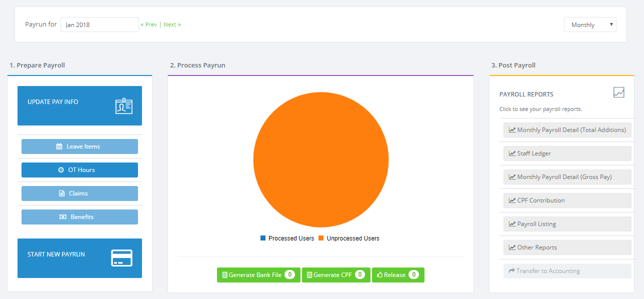The image size is (644, 299).
Task: Go to the Prev payrun period
Action: tap(149, 24)
